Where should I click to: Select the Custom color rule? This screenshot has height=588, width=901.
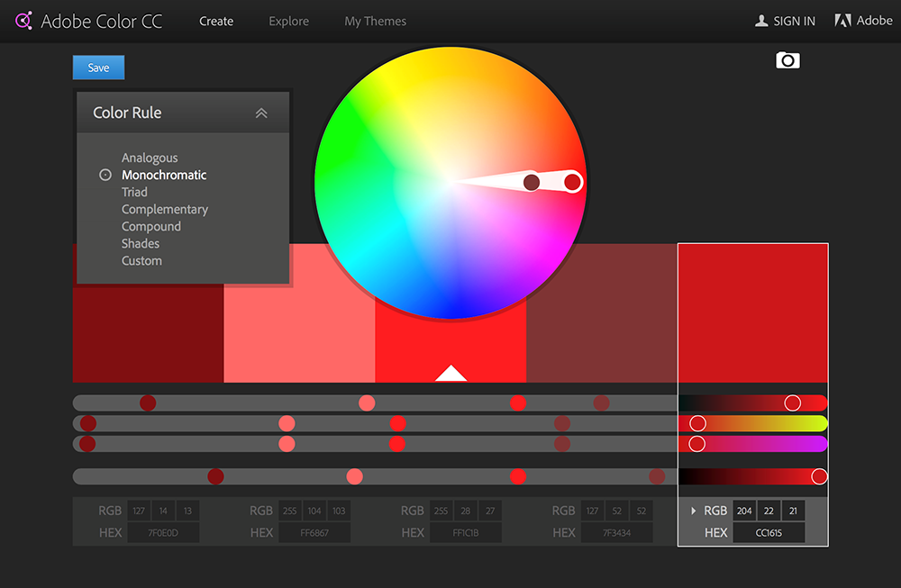pyautogui.click(x=141, y=260)
